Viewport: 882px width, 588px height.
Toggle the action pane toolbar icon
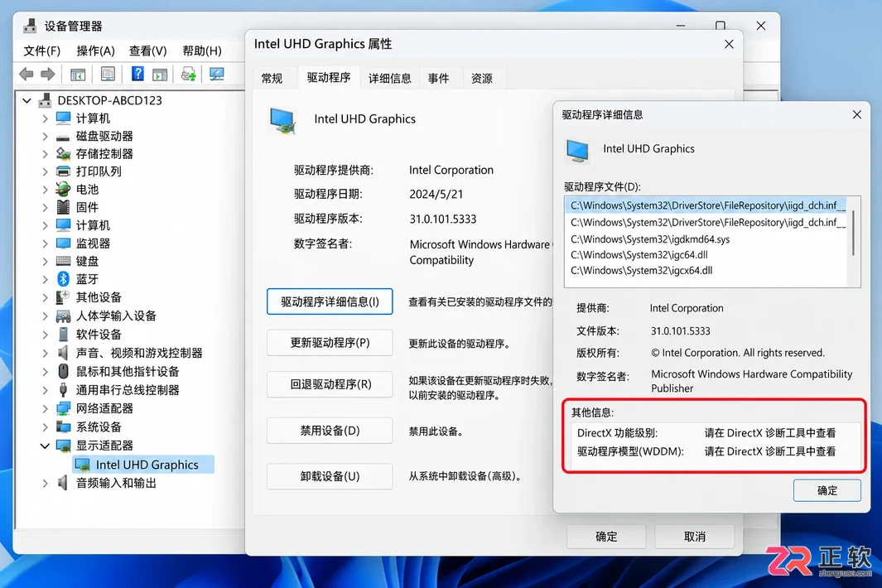tap(160, 74)
